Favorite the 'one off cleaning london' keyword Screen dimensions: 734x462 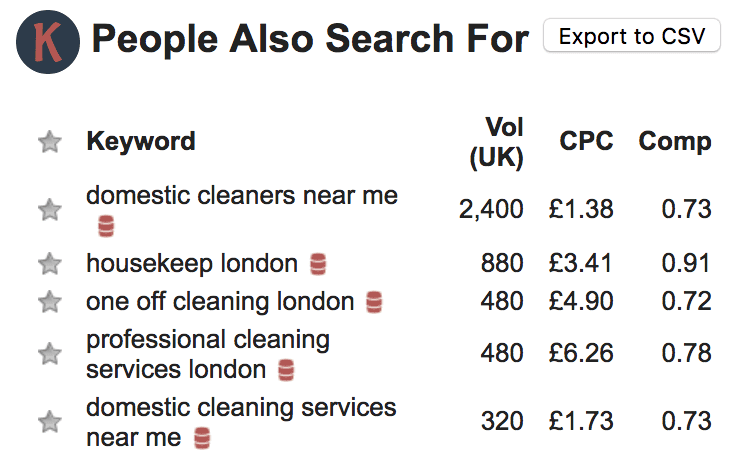pyautogui.click(x=49, y=301)
